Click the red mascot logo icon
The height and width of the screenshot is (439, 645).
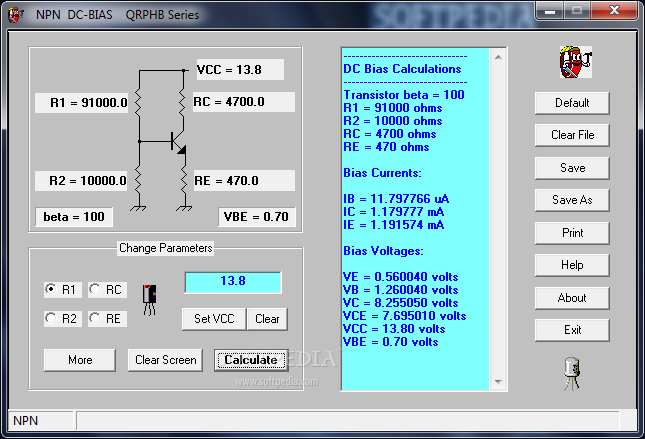[575, 62]
